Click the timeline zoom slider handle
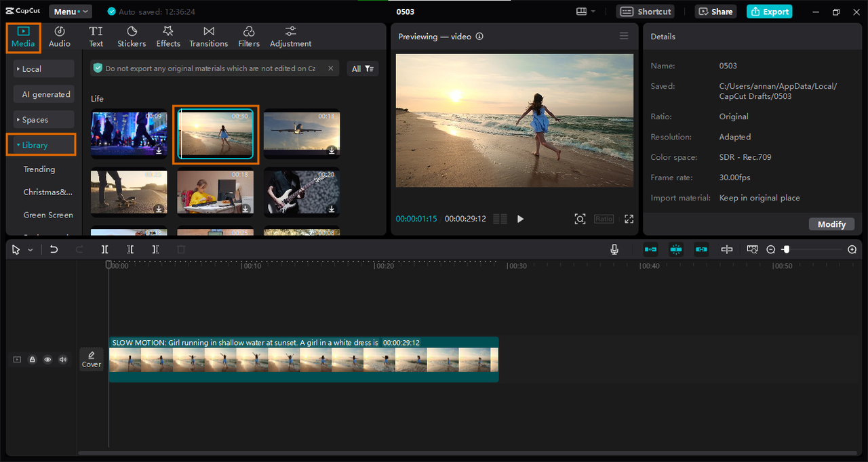The height and width of the screenshot is (462, 868). pos(786,249)
